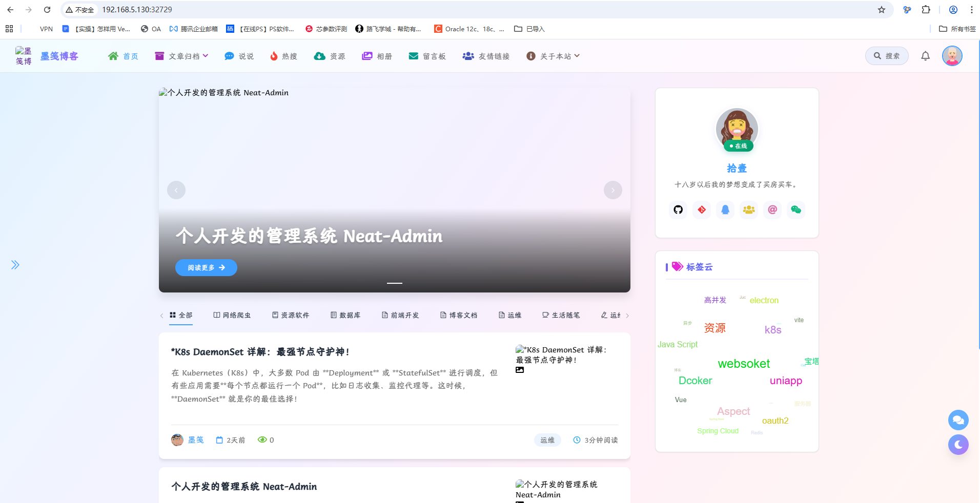980x503 pixels.
Task: Click the WeChat social icon
Action: pos(795,209)
